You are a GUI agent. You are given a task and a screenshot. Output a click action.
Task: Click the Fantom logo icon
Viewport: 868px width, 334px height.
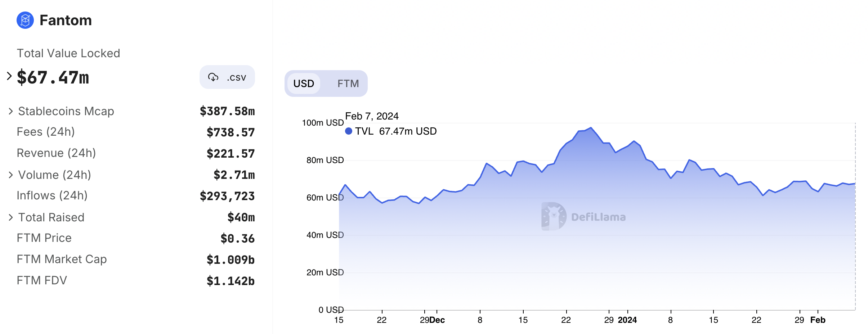[25, 20]
